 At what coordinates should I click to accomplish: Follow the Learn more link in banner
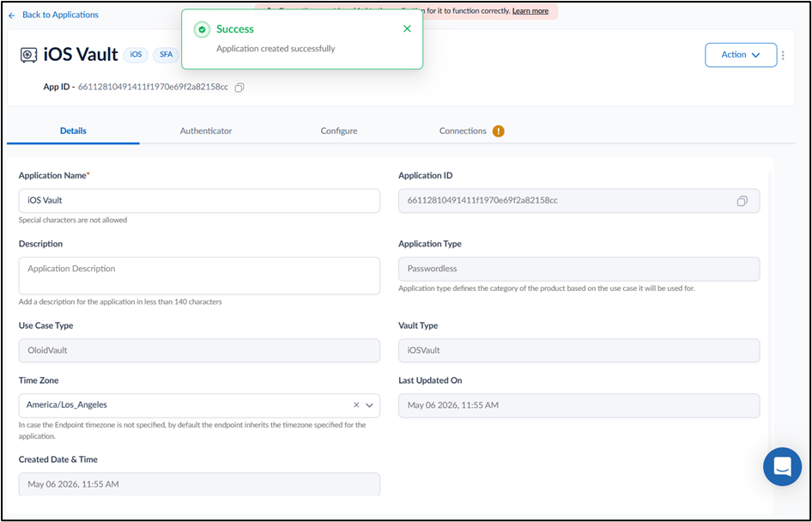(x=530, y=11)
